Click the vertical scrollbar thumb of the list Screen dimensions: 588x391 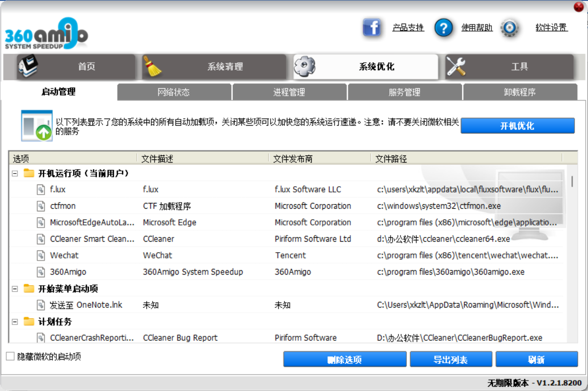pyautogui.click(x=572, y=181)
